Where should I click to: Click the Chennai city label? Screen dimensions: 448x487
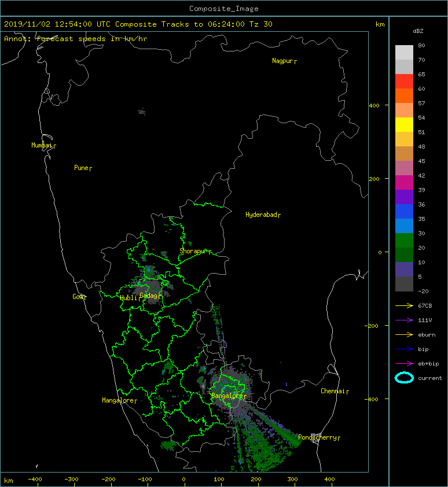coord(335,392)
